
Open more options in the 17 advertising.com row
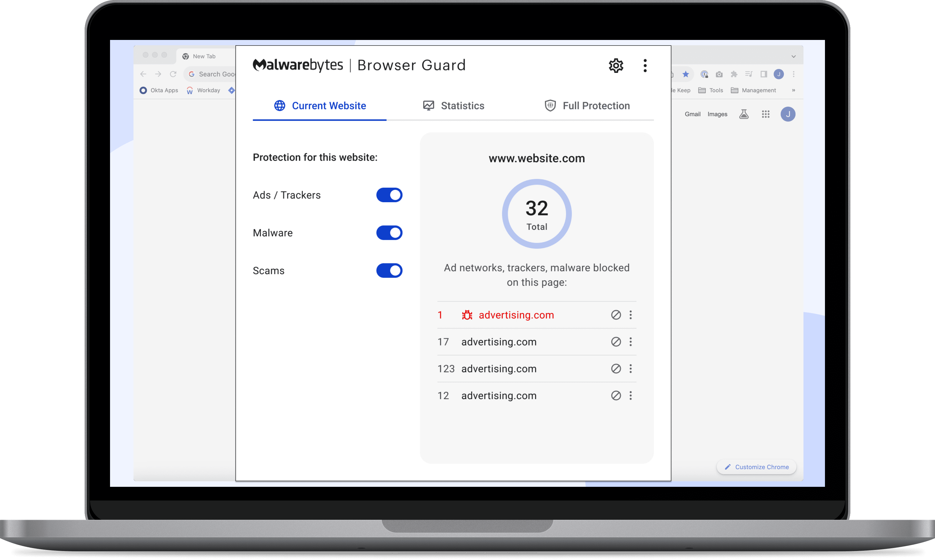[631, 342]
